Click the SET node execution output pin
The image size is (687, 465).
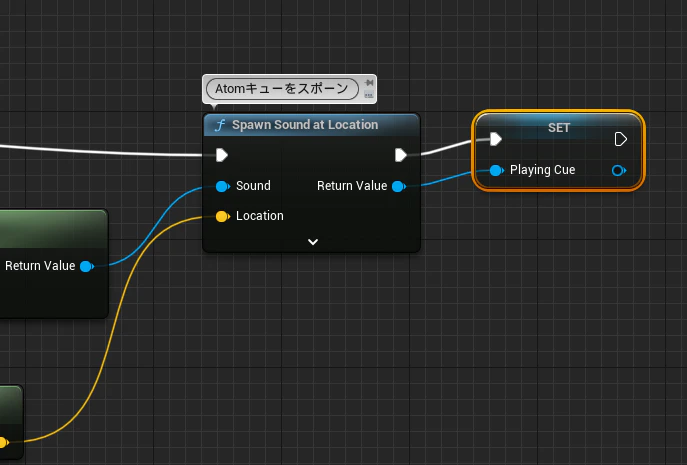620,139
